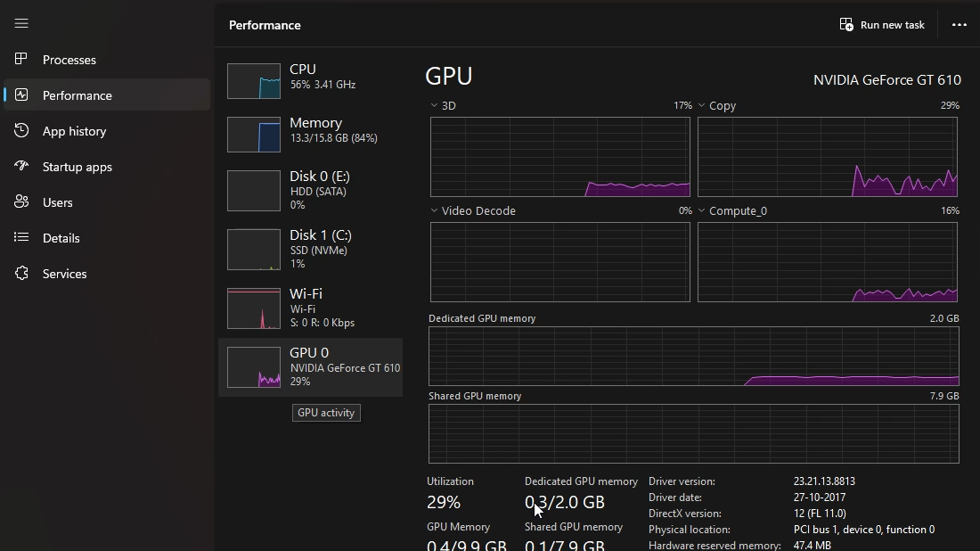Click PCI bus 1 physical location value
980x551 pixels.
[864, 529]
